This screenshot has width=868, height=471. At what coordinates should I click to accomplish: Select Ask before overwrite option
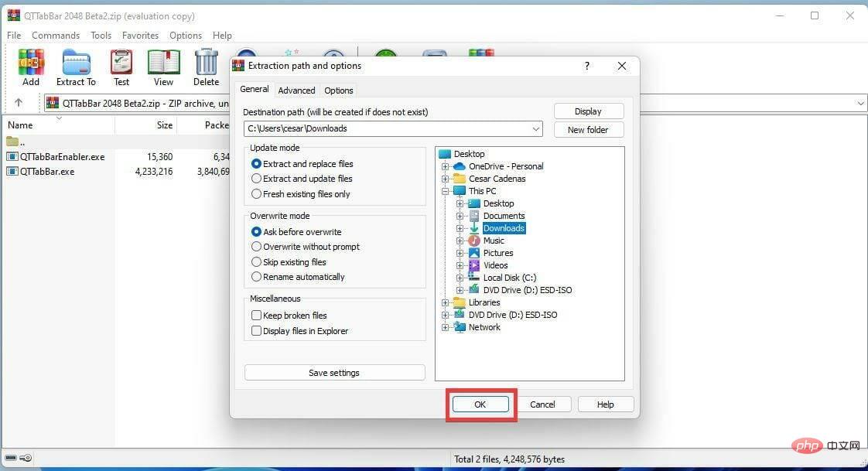[x=296, y=232]
